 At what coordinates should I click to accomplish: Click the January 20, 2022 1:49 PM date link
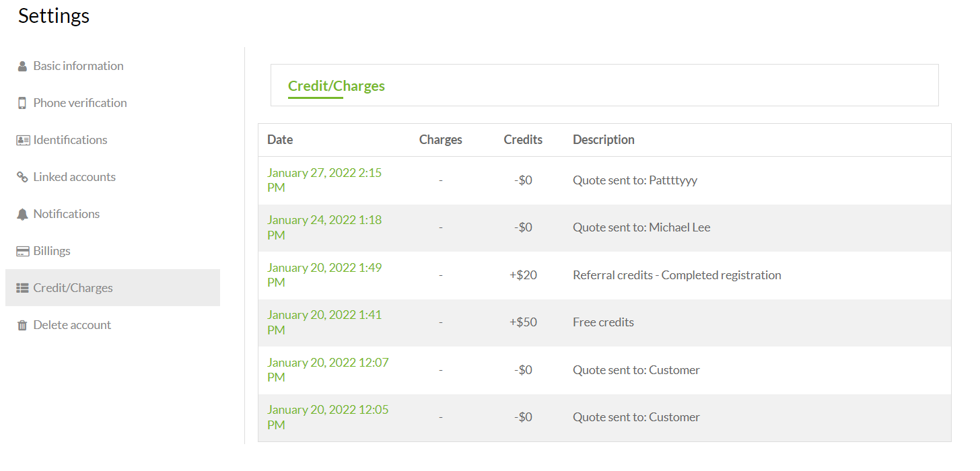point(324,275)
